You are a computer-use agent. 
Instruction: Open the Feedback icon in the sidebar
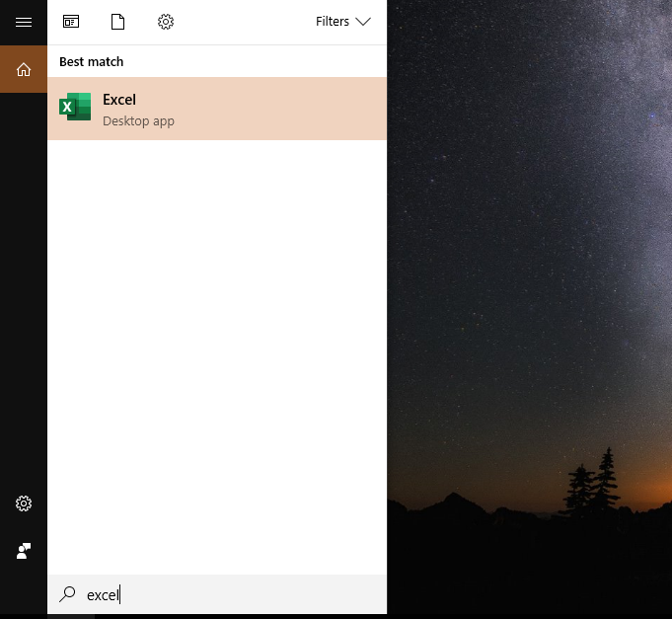(24, 551)
